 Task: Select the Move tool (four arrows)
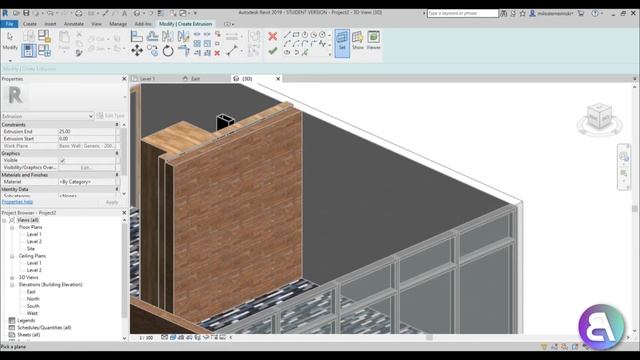click(137, 51)
